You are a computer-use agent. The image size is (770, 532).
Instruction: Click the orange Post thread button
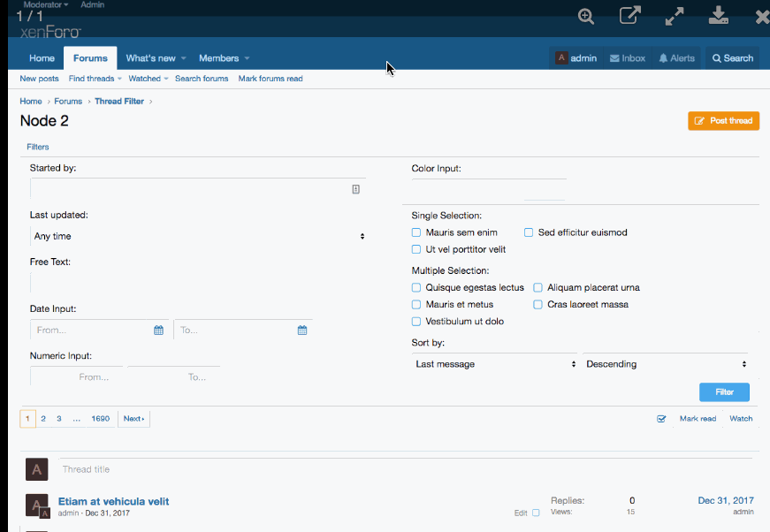pyautogui.click(x=723, y=121)
